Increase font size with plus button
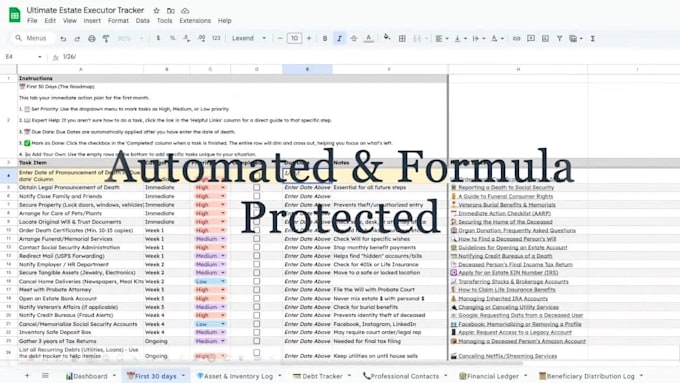Image resolution: width=680 pixels, height=383 pixels. [309, 38]
